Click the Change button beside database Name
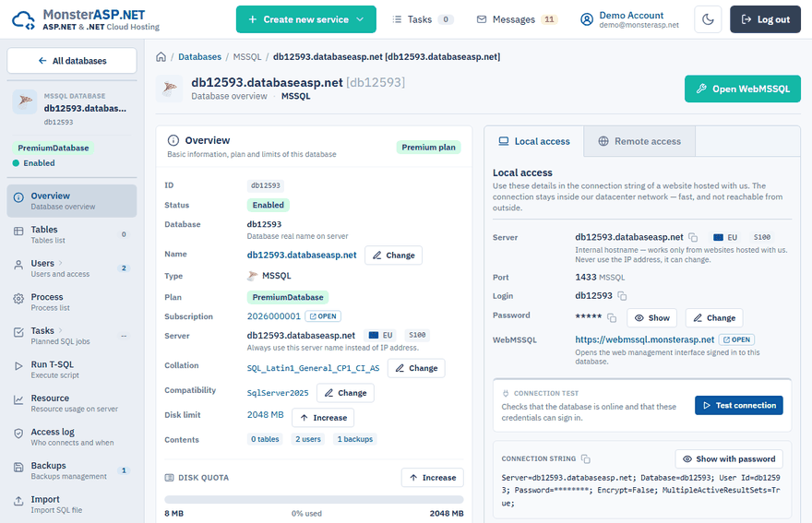This screenshot has width=812, height=523. (x=394, y=256)
